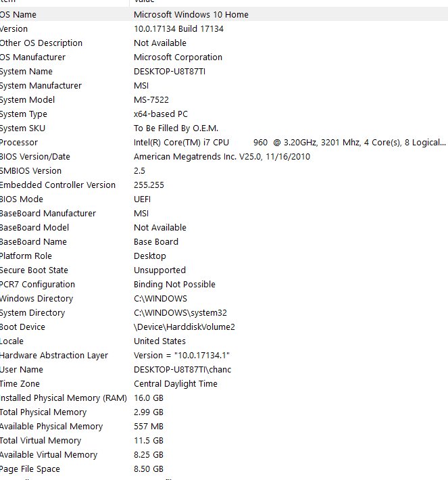This screenshot has height=480, width=448.
Task: Select the System Name label
Action: (26, 72)
